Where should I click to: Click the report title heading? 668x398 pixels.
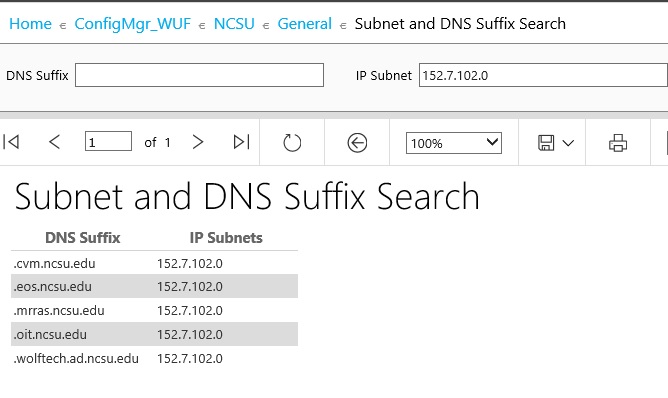click(247, 196)
